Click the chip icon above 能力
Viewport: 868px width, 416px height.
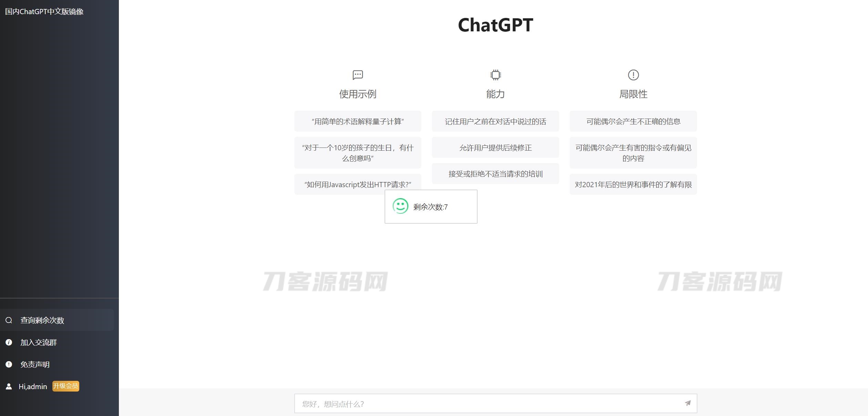[495, 75]
